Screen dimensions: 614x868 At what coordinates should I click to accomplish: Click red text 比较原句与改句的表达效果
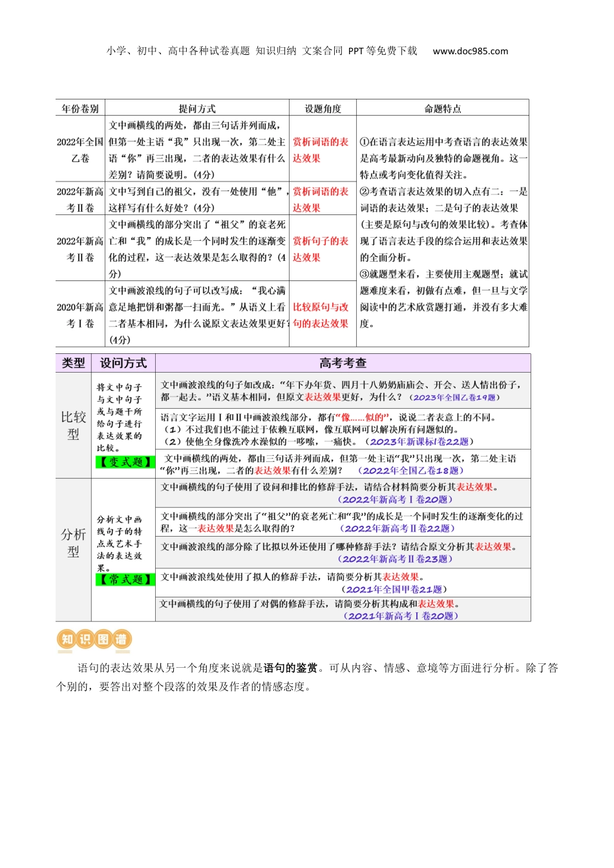click(321, 315)
